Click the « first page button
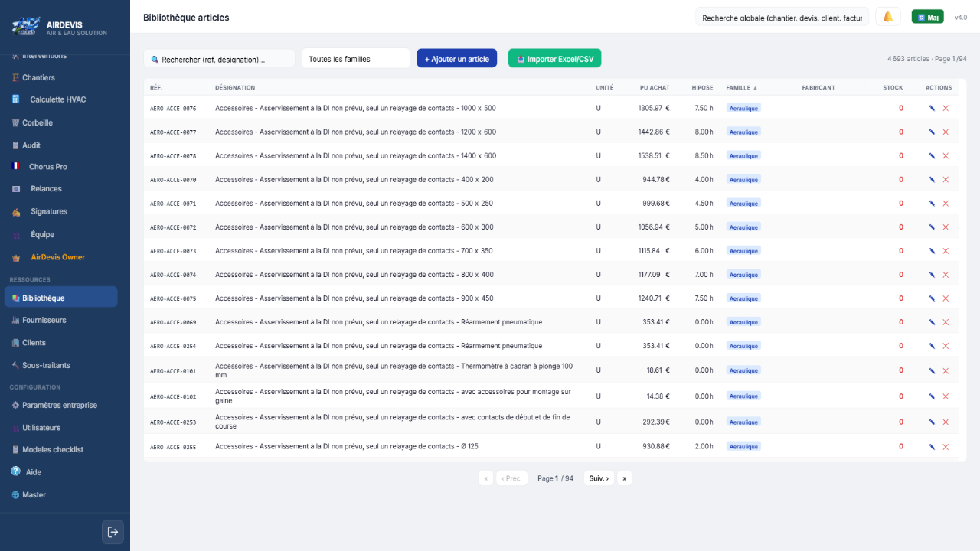This screenshot has width=980, height=551. tap(485, 478)
